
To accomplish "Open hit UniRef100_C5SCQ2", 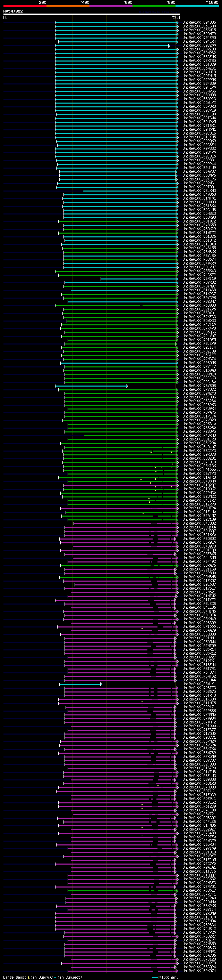I will pos(199,818).
